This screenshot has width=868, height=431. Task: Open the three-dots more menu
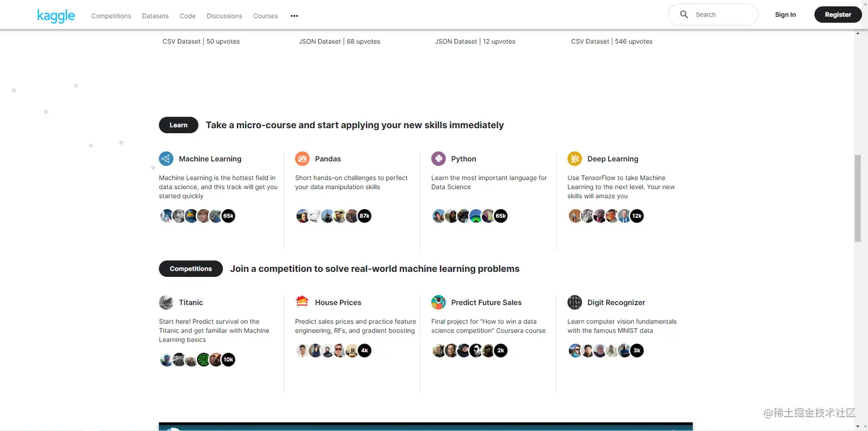click(294, 16)
